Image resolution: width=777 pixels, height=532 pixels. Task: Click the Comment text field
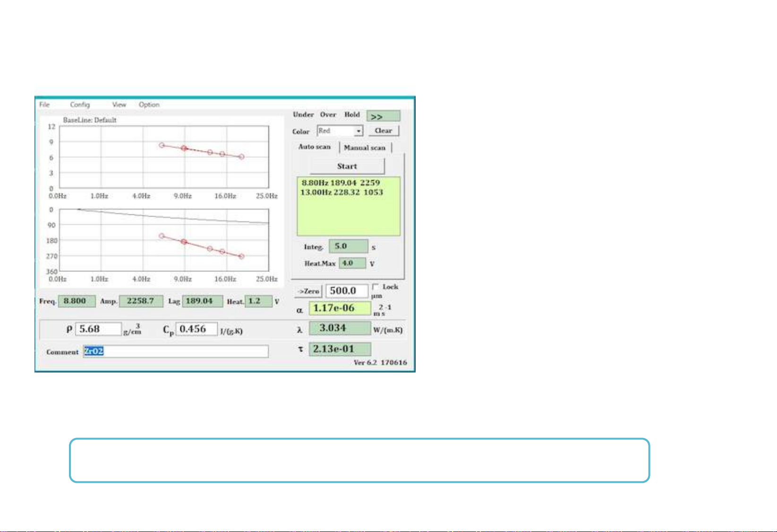(x=176, y=352)
